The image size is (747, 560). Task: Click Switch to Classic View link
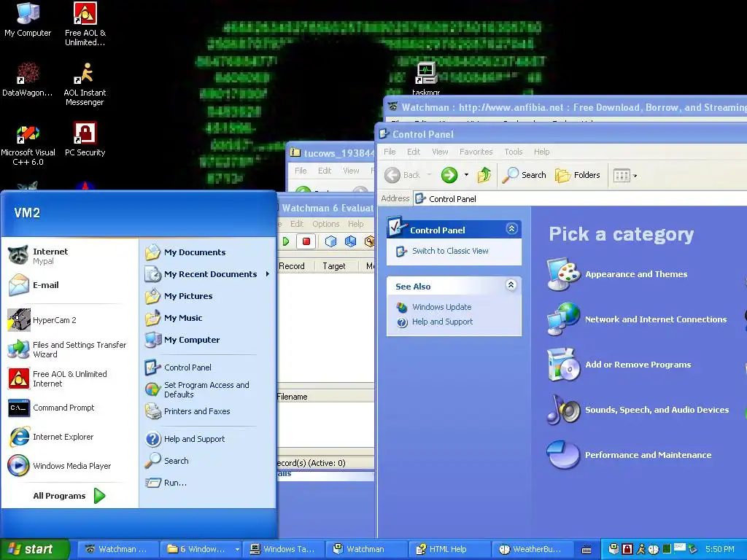(x=450, y=251)
